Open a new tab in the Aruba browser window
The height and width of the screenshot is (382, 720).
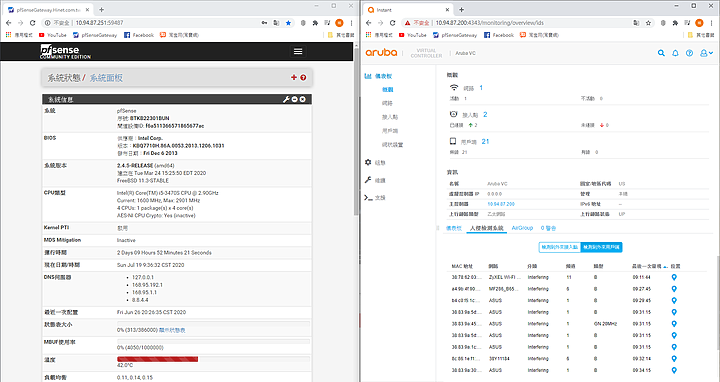[x=461, y=10]
